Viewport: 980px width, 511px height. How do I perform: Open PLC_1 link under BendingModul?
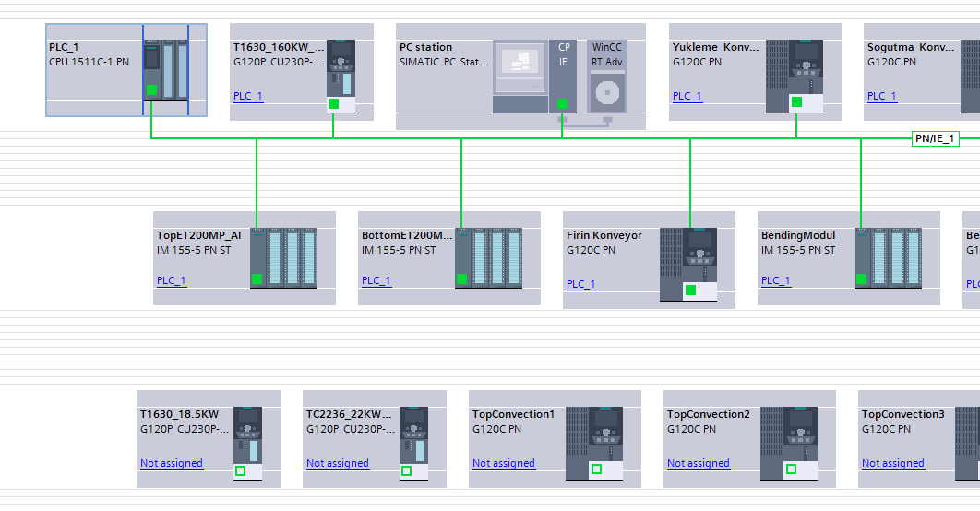776,280
